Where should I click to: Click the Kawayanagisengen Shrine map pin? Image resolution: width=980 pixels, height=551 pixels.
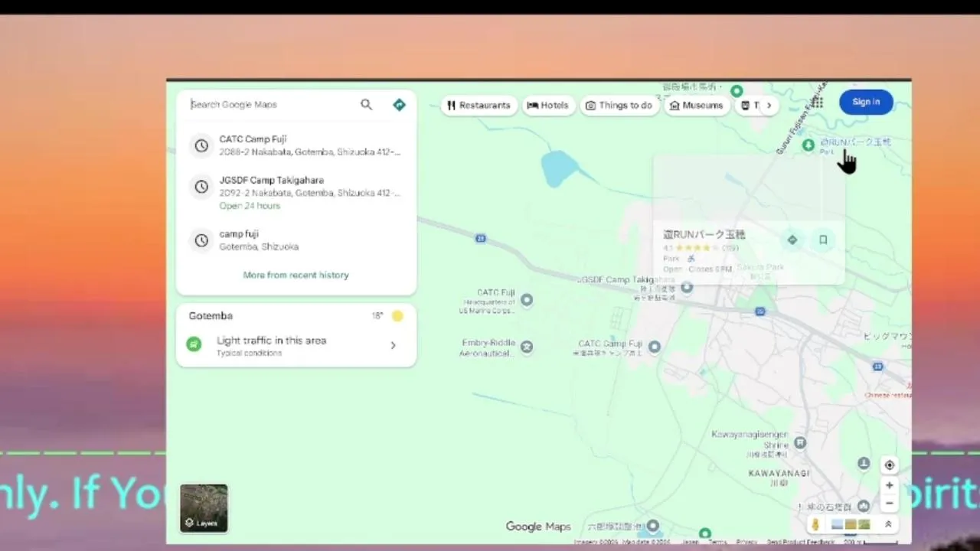point(800,442)
